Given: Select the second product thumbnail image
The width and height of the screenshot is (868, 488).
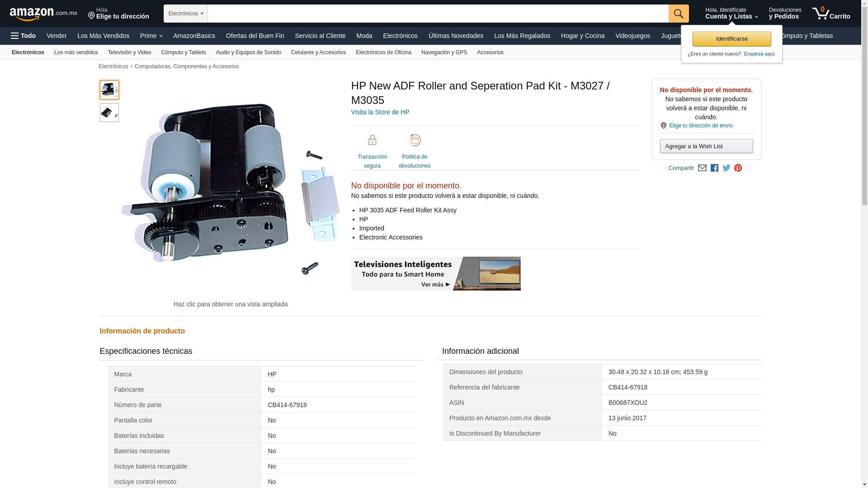Looking at the screenshot, I should [109, 113].
